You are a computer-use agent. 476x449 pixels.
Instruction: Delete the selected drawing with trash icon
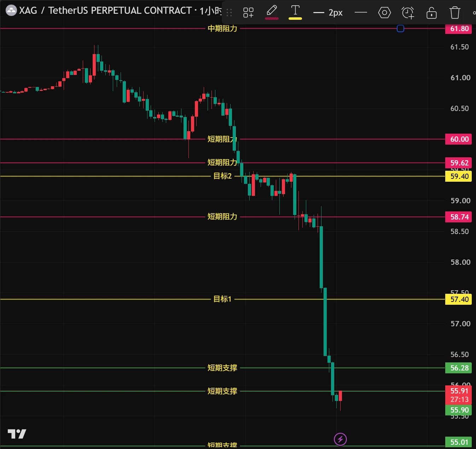point(455,13)
